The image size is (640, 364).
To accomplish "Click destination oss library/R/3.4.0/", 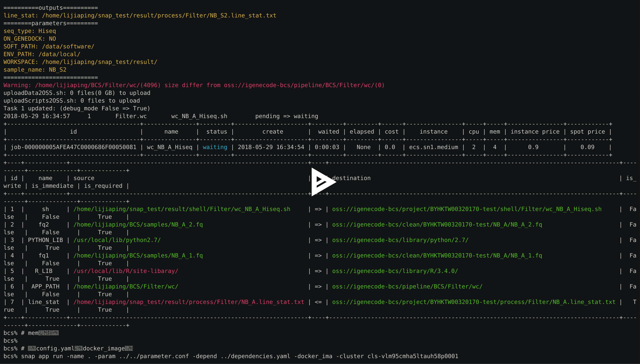I will 395,271.
